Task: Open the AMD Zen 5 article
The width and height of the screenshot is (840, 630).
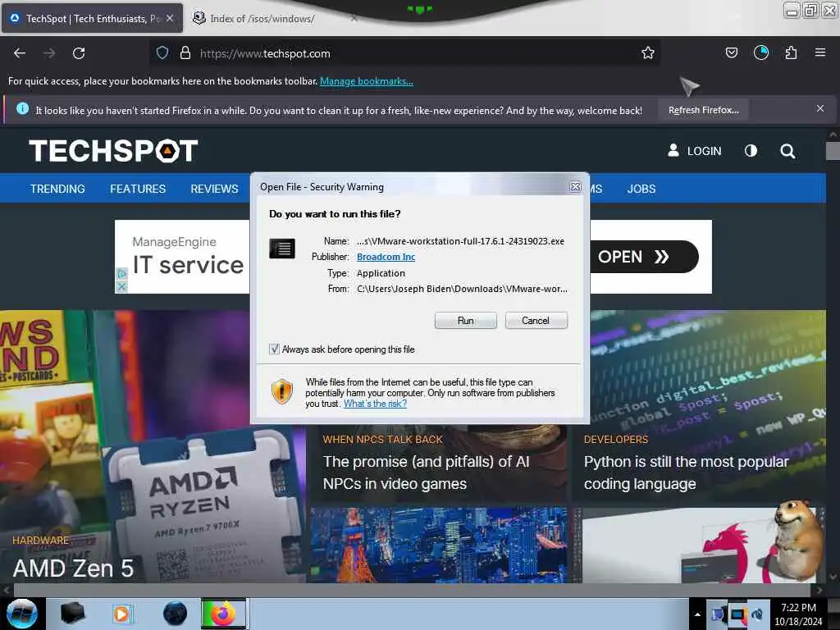Action: (73, 568)
